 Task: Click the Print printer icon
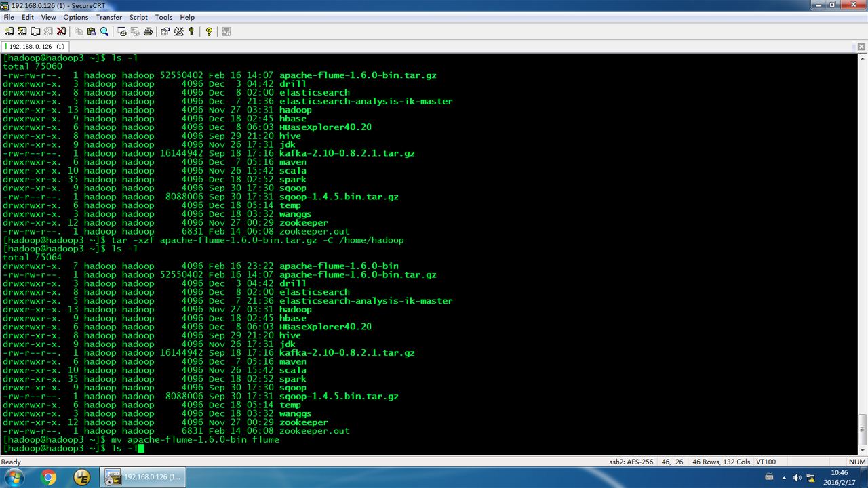point(148,31)
